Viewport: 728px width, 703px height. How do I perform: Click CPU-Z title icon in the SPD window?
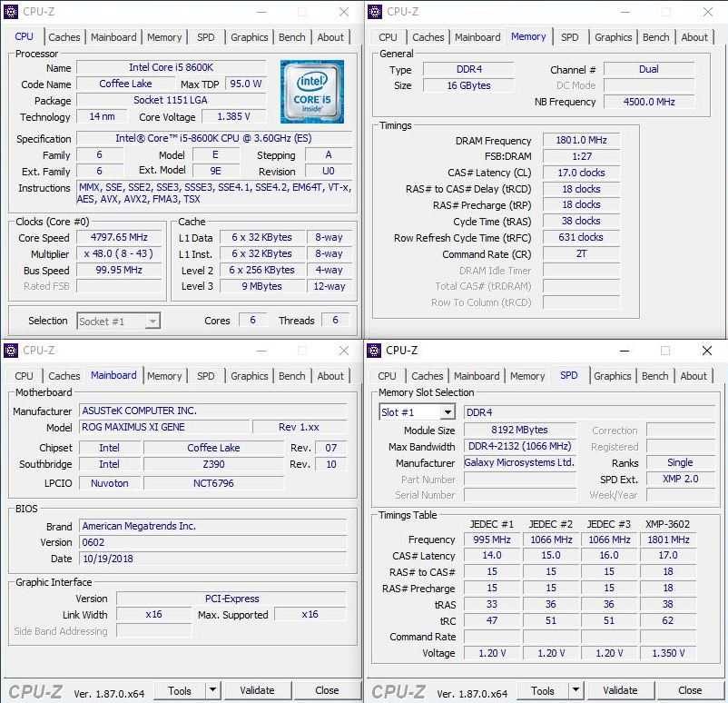point(376,351)
